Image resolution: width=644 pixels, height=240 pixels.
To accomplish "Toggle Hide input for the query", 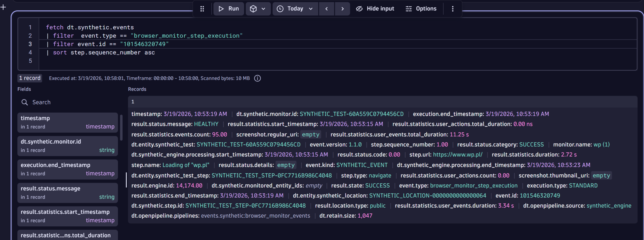I will click(375, 8).
